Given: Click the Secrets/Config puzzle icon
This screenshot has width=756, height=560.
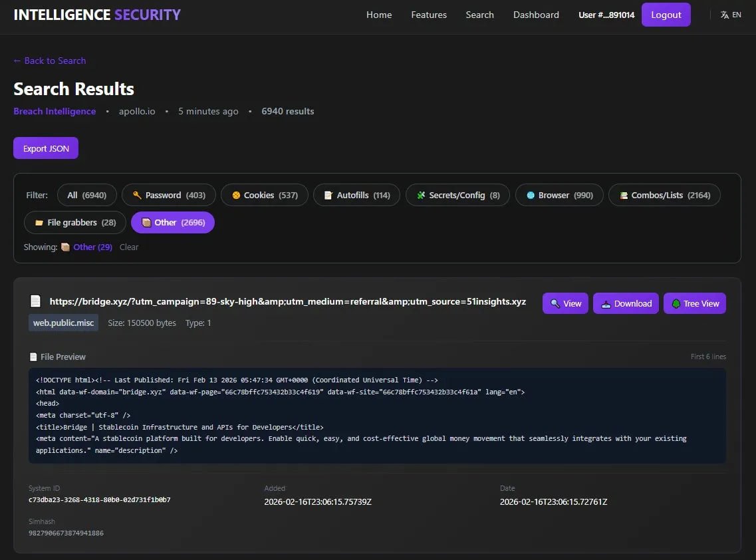Looking at the screenshot, I should click(420, 195).
